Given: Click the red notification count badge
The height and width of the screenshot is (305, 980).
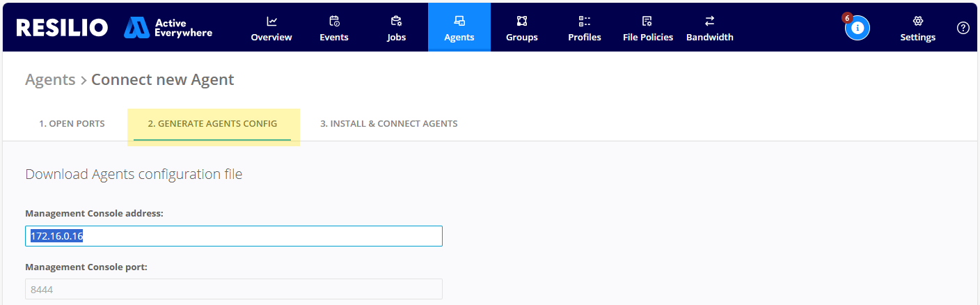Looking at the screenshot, I should [847, 17].
